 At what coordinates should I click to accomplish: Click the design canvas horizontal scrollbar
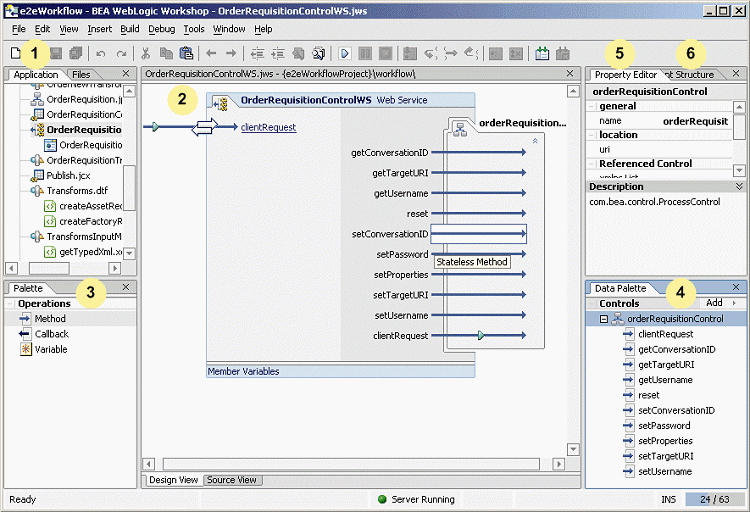[x=351, y=464]
